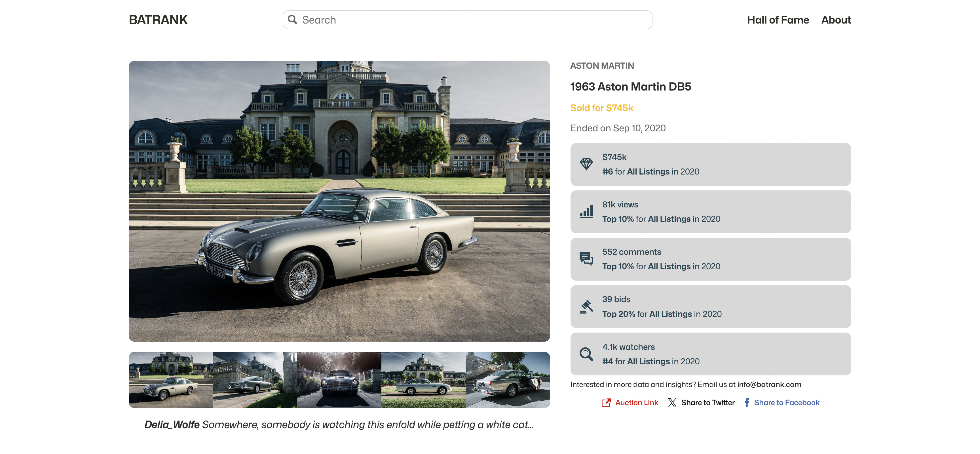Screen dimensions: 980x454
Task: Click the bar chart views icon
Action: pos(586,212)
